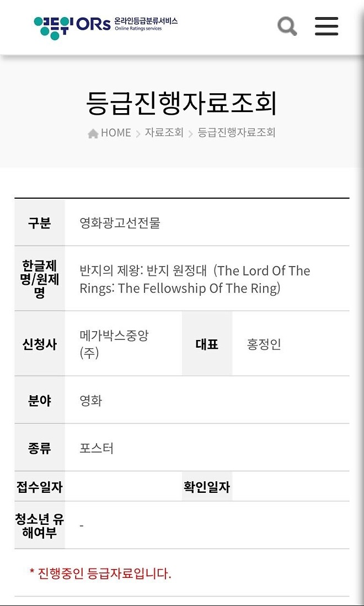Open the 자료조회 breadcrumb link
This screenshot has height=606, width=364.
coord(164,133)
